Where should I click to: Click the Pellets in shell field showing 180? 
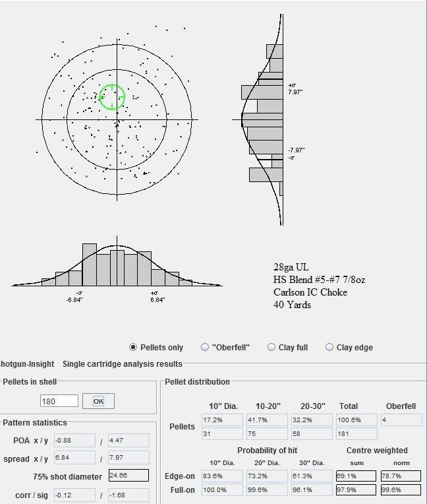tap(59, 401)
